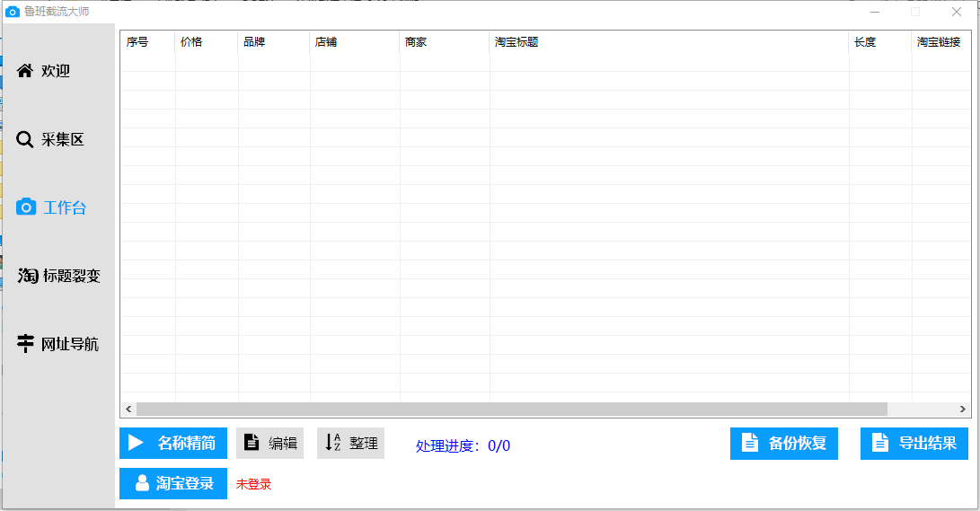The height and width of the screenshot is (511, 980).
Task: Click the document icon on 编辑 button
Action: [252, 443]
